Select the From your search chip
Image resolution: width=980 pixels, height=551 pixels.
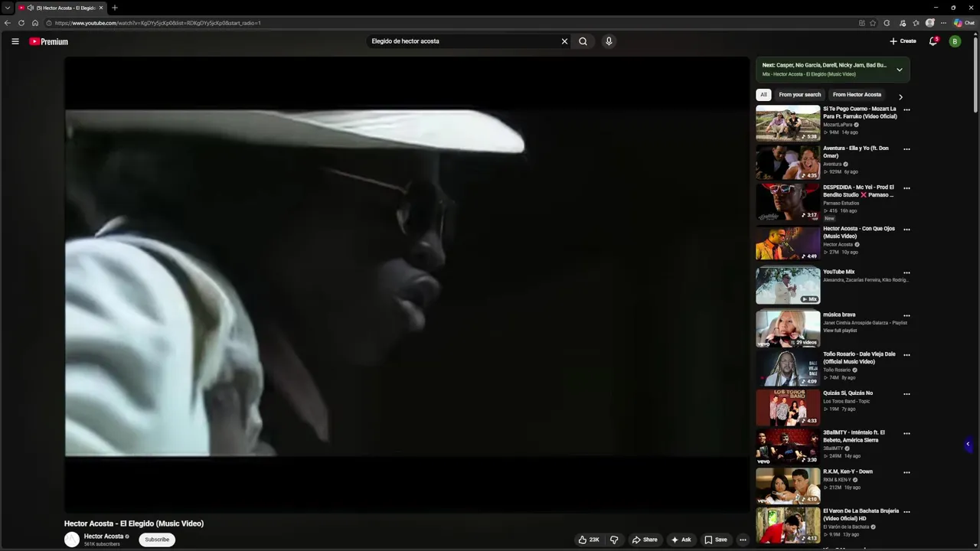click(799, 95)
